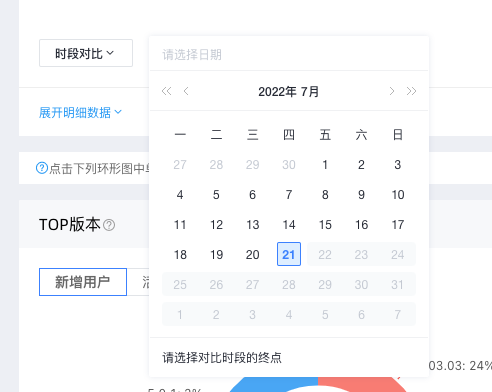Image resolution: width=492 pixels, height=392 pixels.
Task: Click disabled date 31
Action: point(398,285)
